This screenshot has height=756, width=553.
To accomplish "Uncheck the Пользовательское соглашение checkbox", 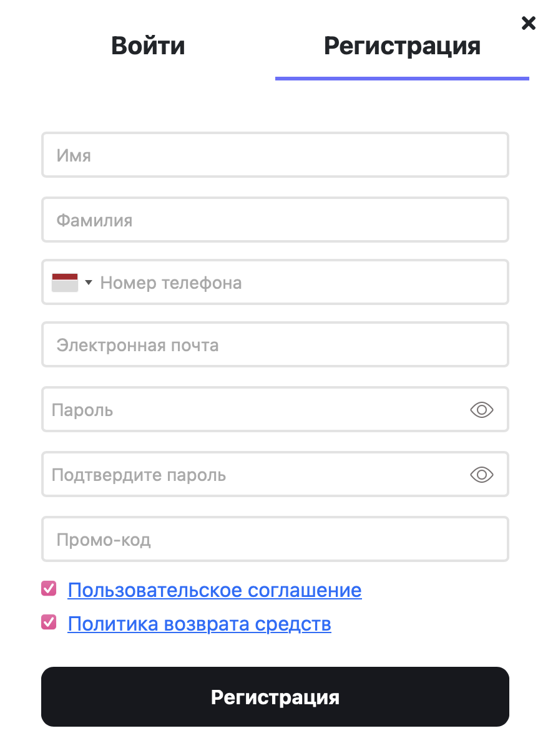I will click(49, 588).
